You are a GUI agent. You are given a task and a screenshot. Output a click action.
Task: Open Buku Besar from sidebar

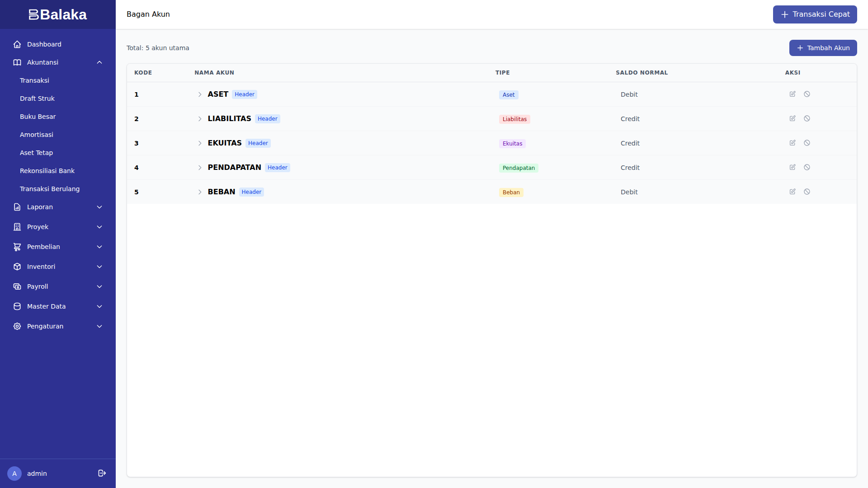pyautogui.click(x=38, y=117)
